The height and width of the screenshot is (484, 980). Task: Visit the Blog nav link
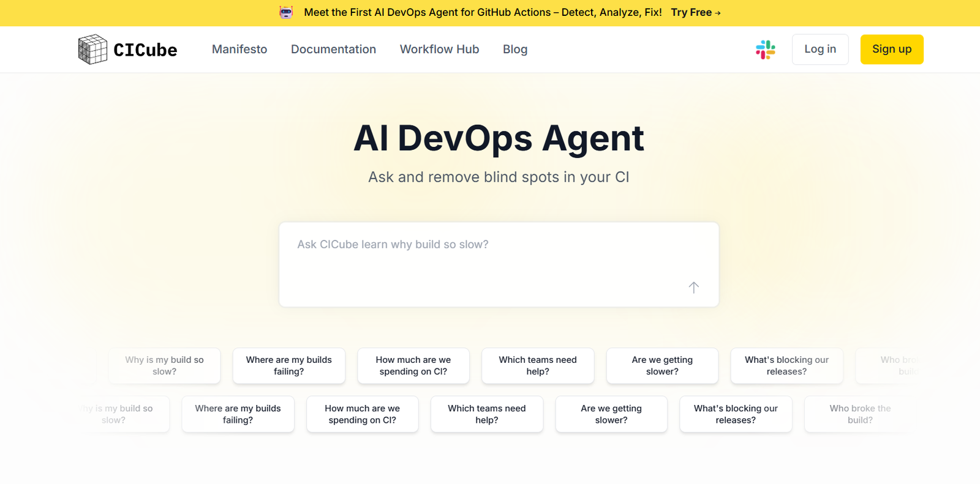point(514,50)
